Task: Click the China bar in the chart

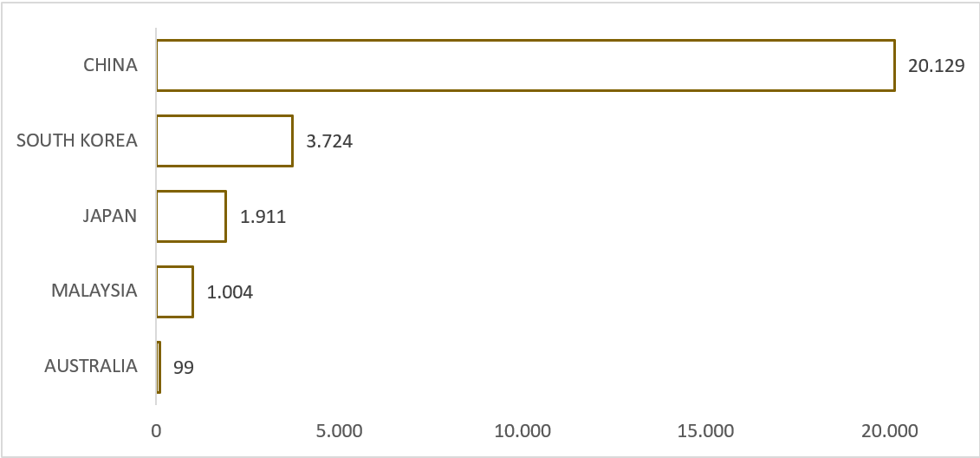Action: pyautogui.click(x=525, y=65)
